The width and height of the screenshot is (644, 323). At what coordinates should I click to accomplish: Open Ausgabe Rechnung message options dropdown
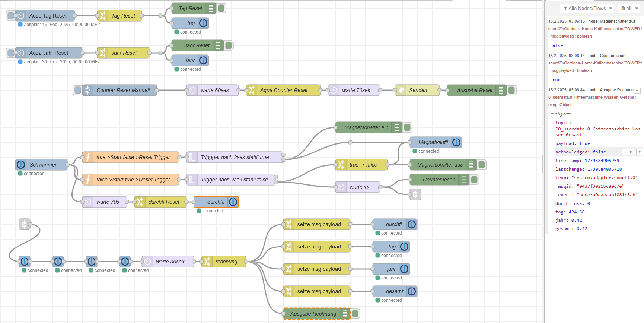(x=637, y=91)
